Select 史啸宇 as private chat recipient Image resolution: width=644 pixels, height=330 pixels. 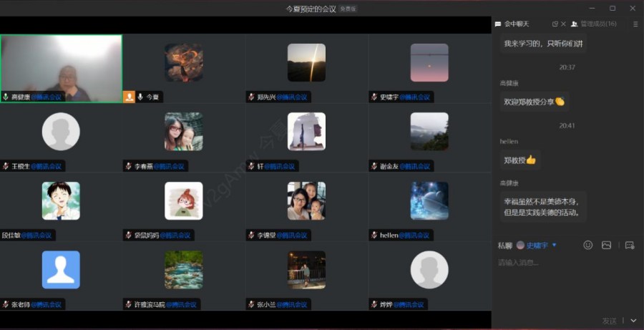(x=537, y=245)
